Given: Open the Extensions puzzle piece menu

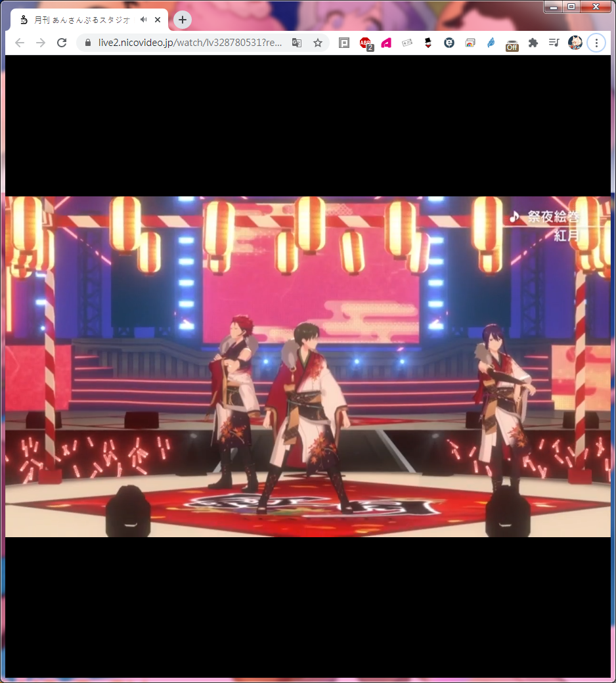Looking at the screenshot, I should click(x=533, y=43).
